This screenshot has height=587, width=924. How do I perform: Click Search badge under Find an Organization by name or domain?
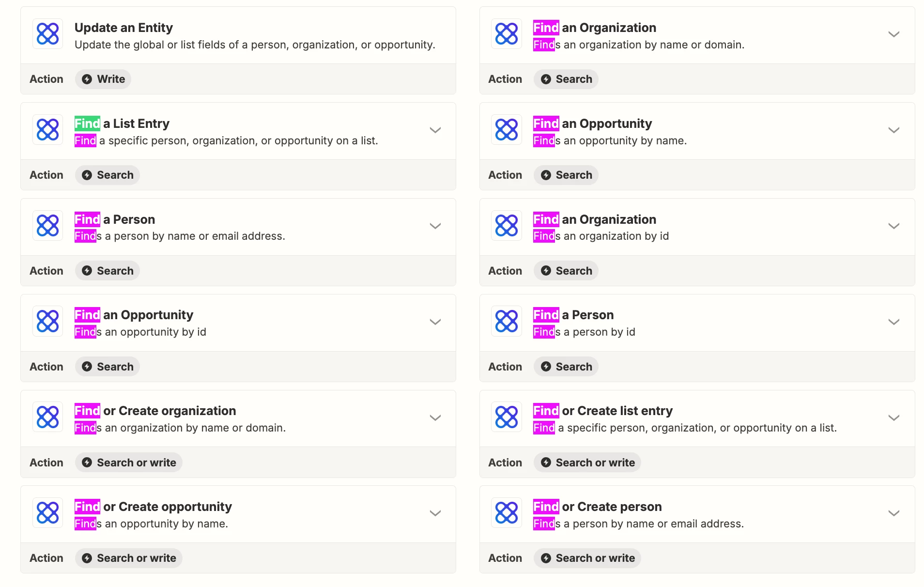(x=566, y=79)
